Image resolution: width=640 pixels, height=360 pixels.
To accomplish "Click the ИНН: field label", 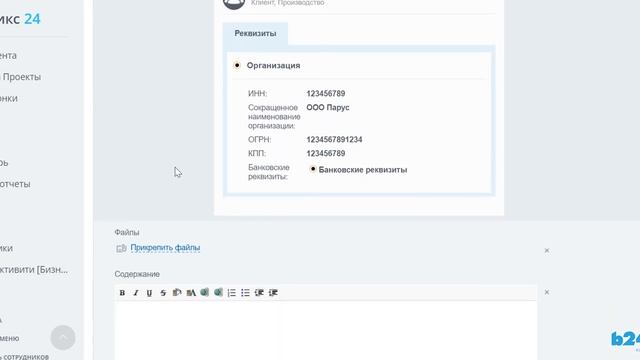I will pyautogui.click(x=257, y=93).
